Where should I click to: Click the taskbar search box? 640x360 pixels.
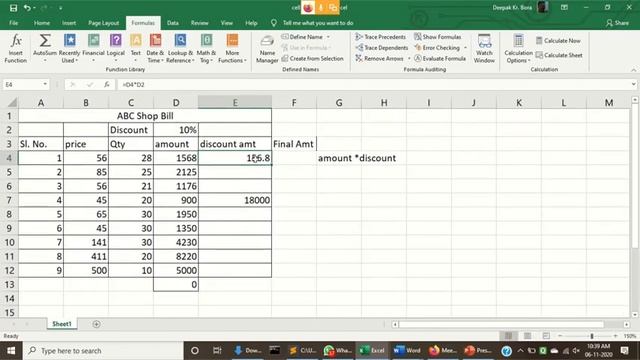pos(103,351)
